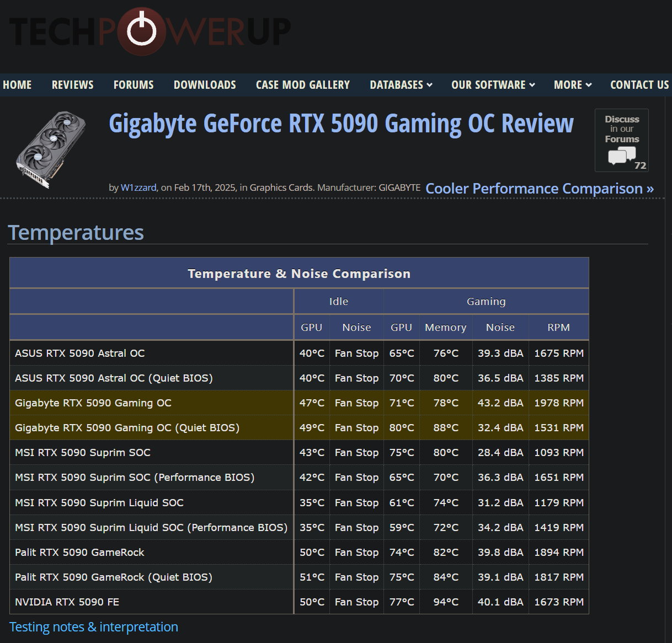Click the TechPowerUp logo
The image size is (672, 643).
click(x=150, y=31)
